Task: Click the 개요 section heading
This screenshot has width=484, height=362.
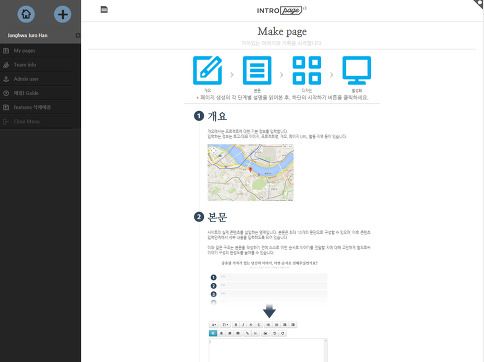Action: coord(217,116)
